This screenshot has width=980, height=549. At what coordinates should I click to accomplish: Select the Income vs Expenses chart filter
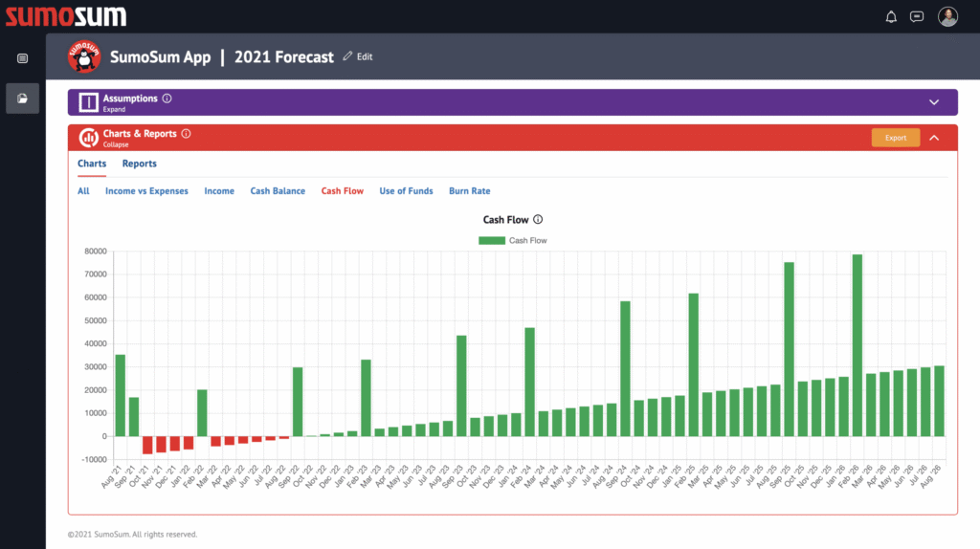pyautogui.click(x=146, y=191)
